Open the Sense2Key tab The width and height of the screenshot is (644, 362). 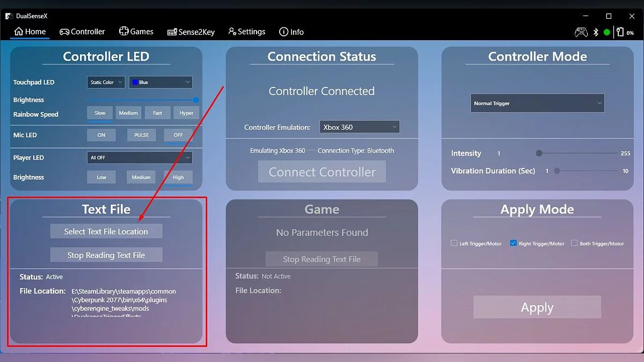[x=191, y=32]
